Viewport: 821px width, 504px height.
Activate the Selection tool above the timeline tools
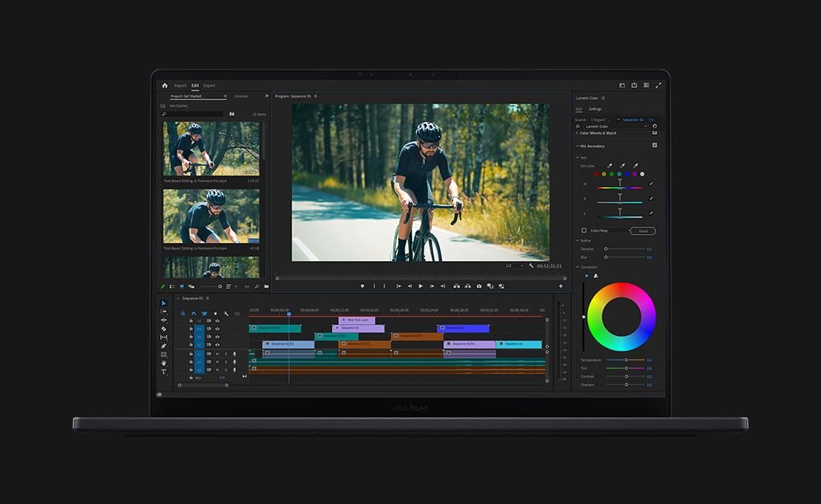[163, 303]
